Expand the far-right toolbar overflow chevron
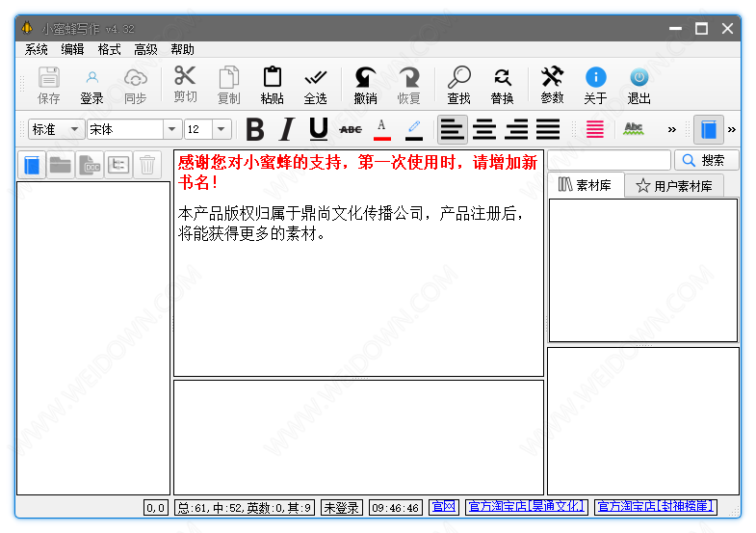This screenshot has width=756, height=533. [x=732, y=129]
